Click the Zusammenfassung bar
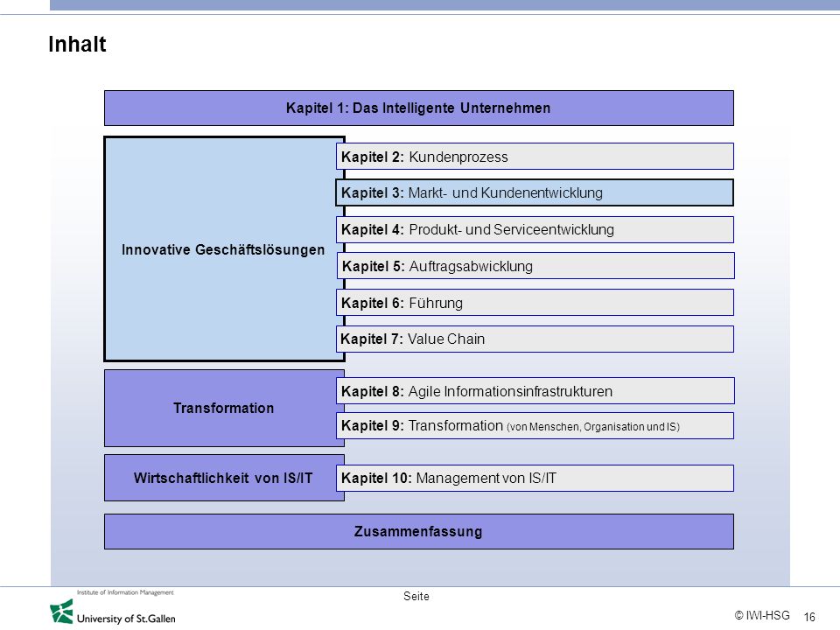This screenshot has height=630, width=840. (x=419, y=531)
